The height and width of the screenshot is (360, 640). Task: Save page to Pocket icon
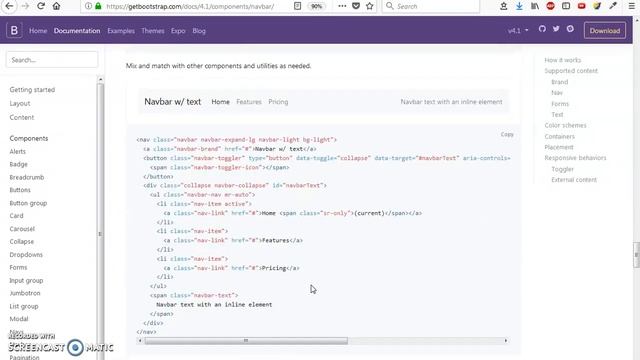(x=356, y=6)
